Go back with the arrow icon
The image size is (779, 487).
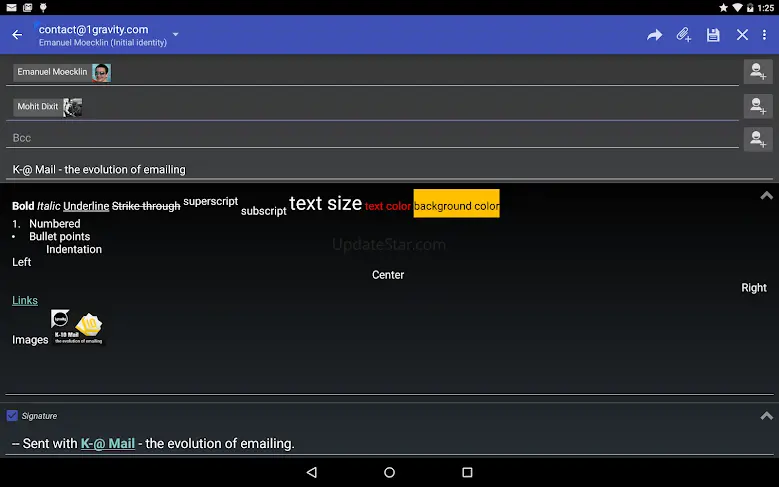point(17,35)
